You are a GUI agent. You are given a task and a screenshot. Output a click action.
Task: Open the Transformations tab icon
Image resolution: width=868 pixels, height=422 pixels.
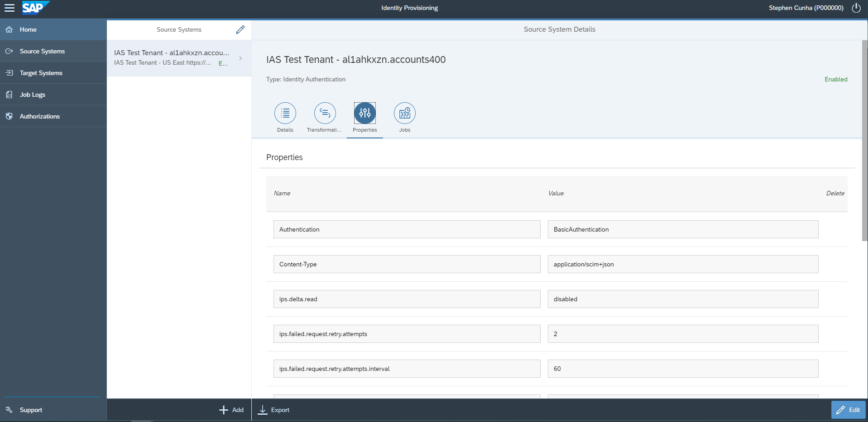325,113
